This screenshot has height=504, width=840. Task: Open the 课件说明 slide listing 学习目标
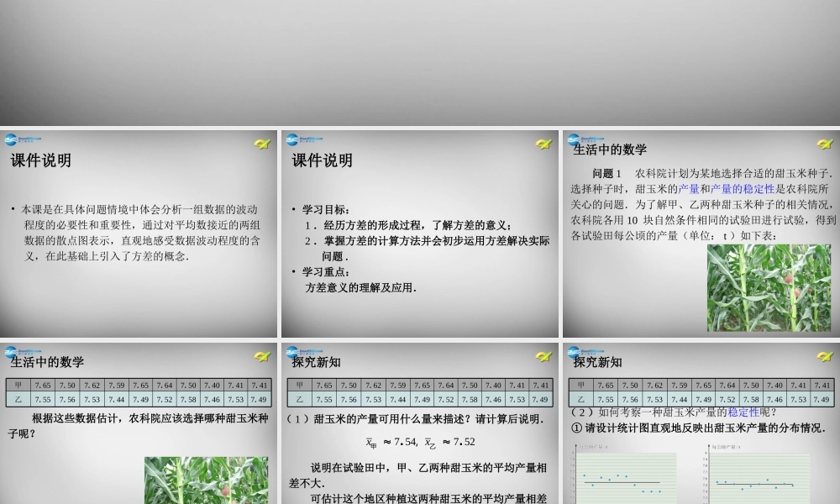[x=419, y=234]
